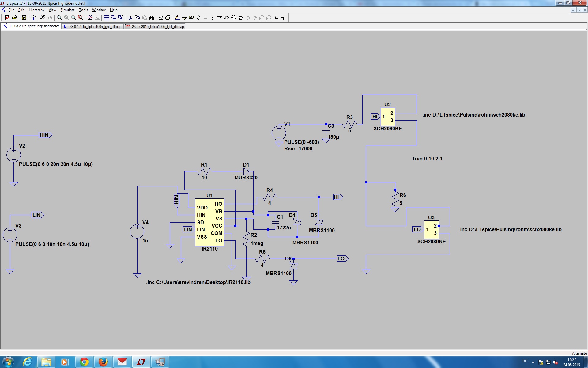The height and width of the screenshot is (368, 588).
Task: Click the IR2110 component U1 body
Action: tap(209, 222)
